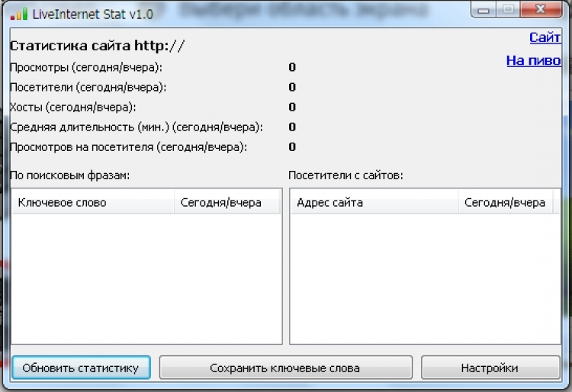This screenshot has height=392, width=572.
Task: Click the Средняя длительность (мин.) label
Action: click(x=137, y=127)
